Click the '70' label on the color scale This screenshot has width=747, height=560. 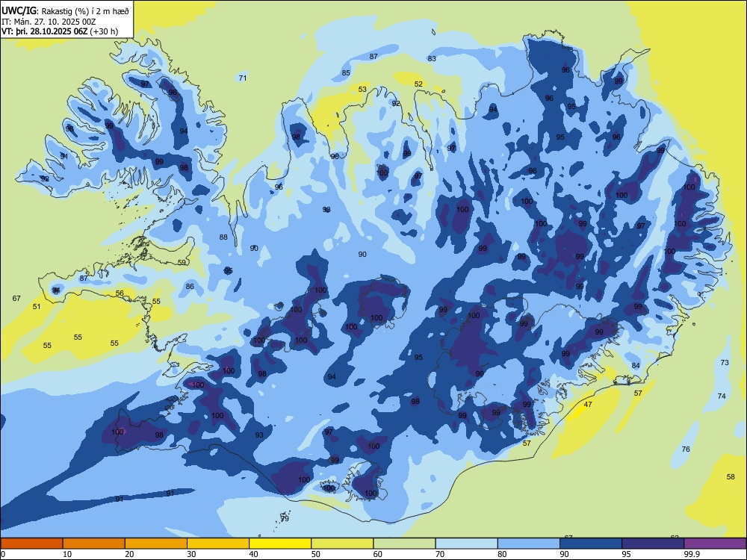[440, 554]
